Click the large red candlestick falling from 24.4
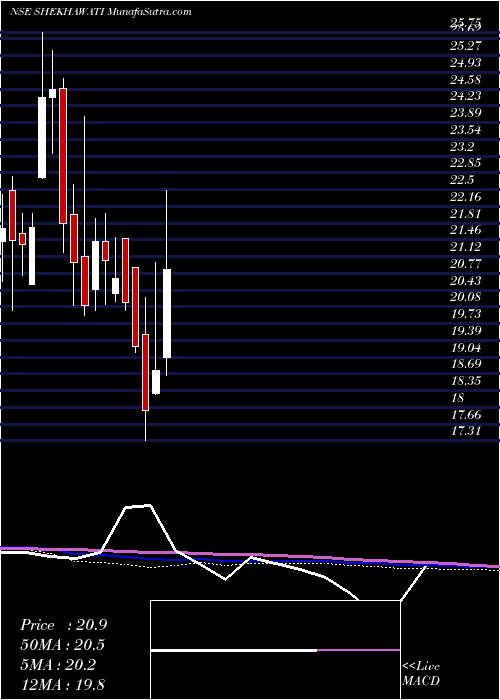This screenshot has width=500, height=700. 63,156
